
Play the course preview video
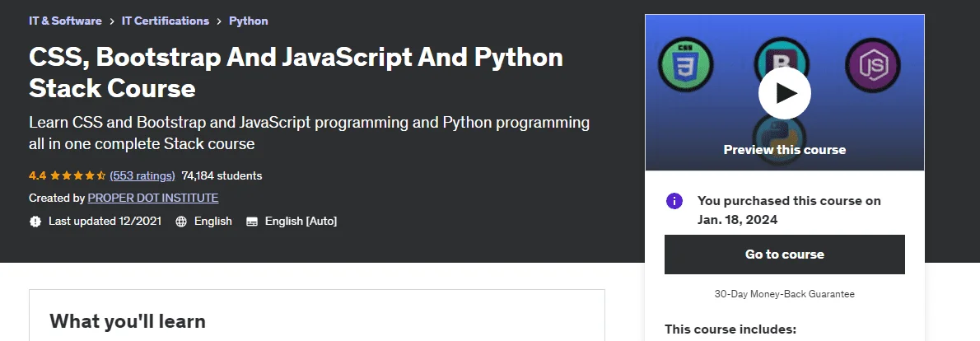[784, 93]
